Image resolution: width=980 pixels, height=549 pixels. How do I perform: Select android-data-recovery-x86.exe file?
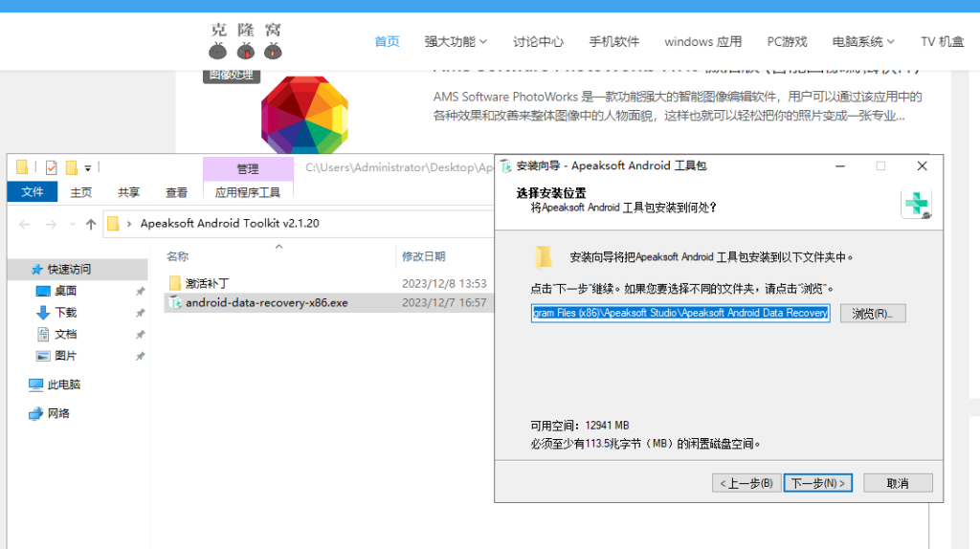267,303
